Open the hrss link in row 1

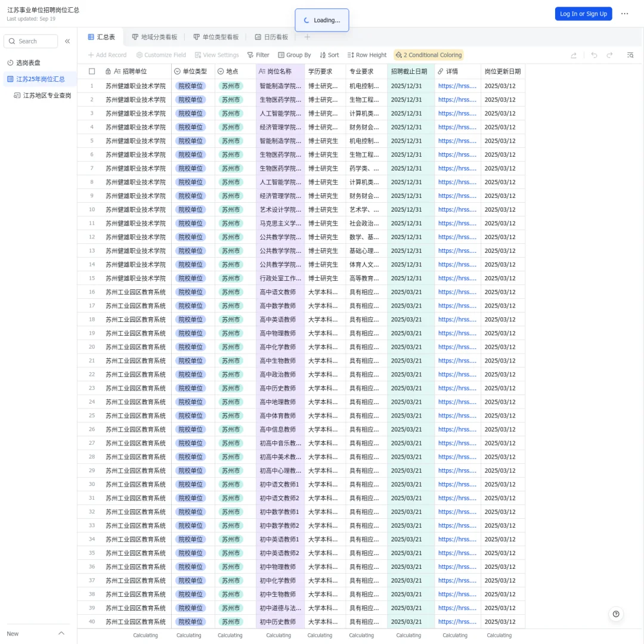457,86
